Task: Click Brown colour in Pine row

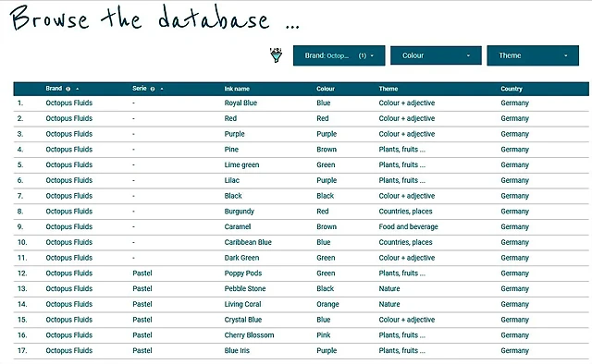Action: coord(327,150)
